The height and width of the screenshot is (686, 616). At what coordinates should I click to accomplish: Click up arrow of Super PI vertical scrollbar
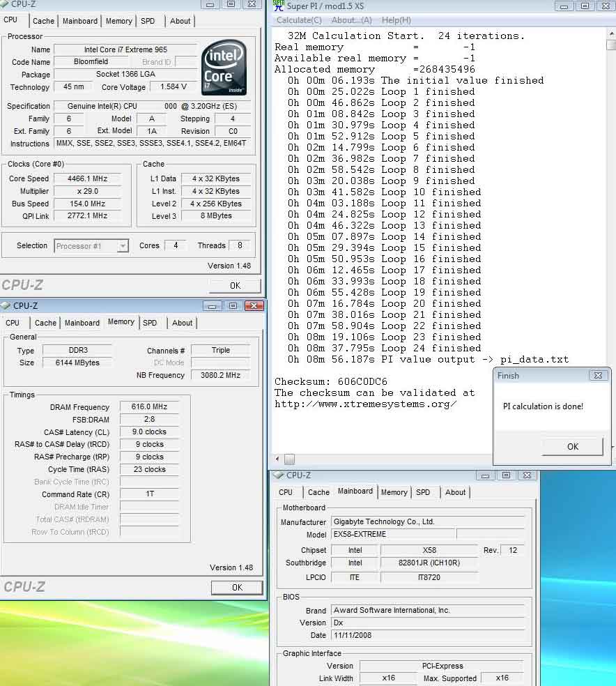(x=611, y=33)
